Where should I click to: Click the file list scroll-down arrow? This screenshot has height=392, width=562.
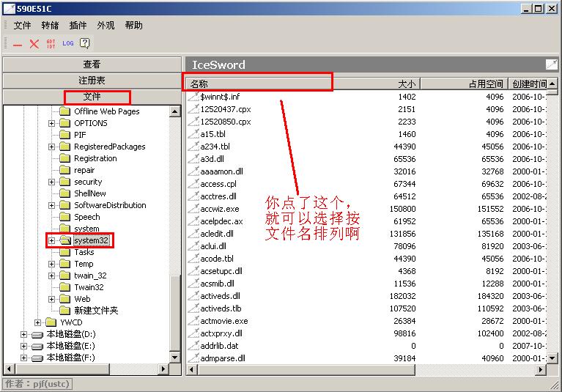point(552,358)
